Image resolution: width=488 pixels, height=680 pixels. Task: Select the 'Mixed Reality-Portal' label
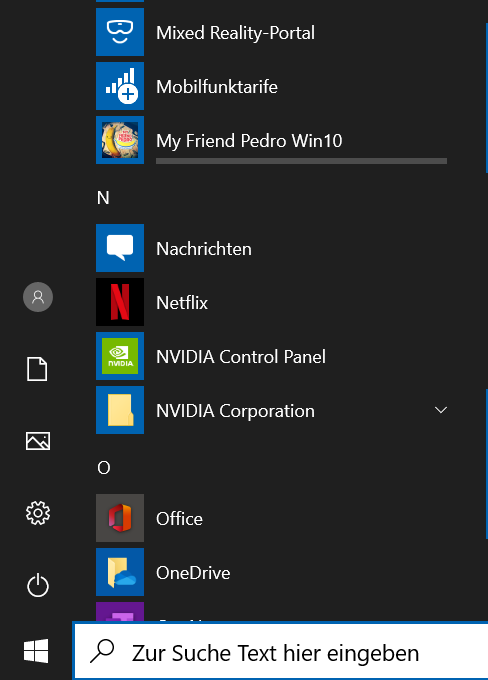click(236, 33)
